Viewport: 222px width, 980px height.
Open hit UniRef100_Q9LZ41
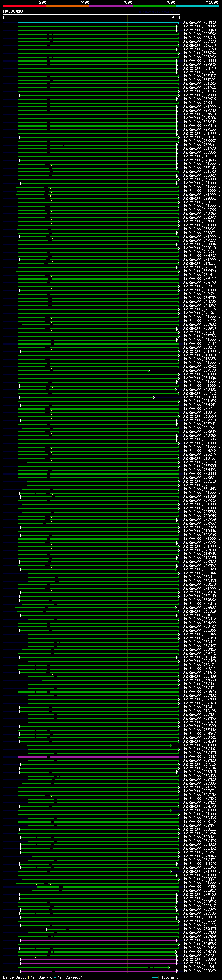point(199,72)
